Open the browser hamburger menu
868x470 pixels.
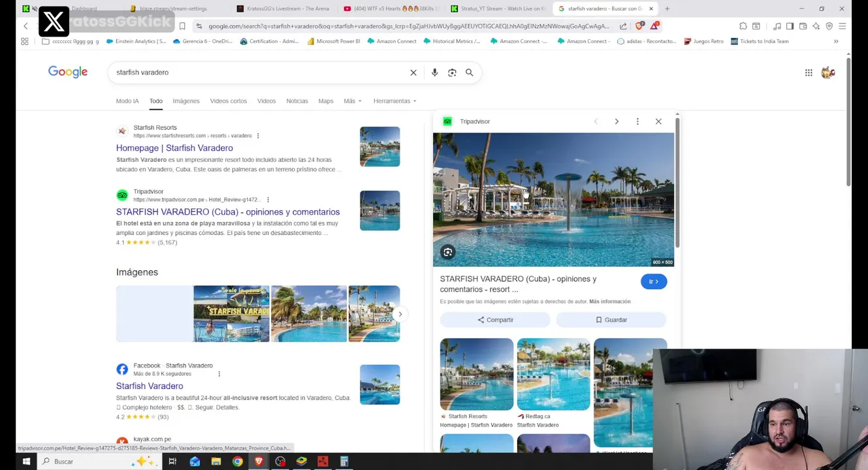pyautogui.click(x=842, y=26)
